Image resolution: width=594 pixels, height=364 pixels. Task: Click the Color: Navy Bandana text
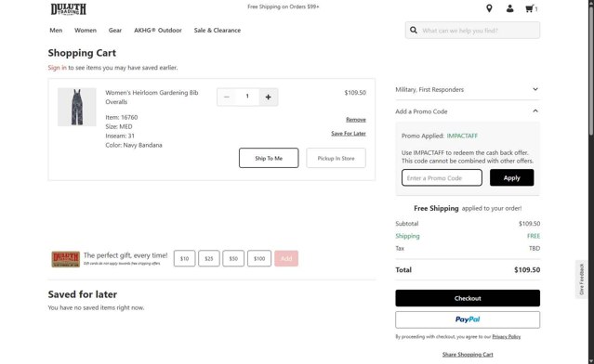(134, 145)
